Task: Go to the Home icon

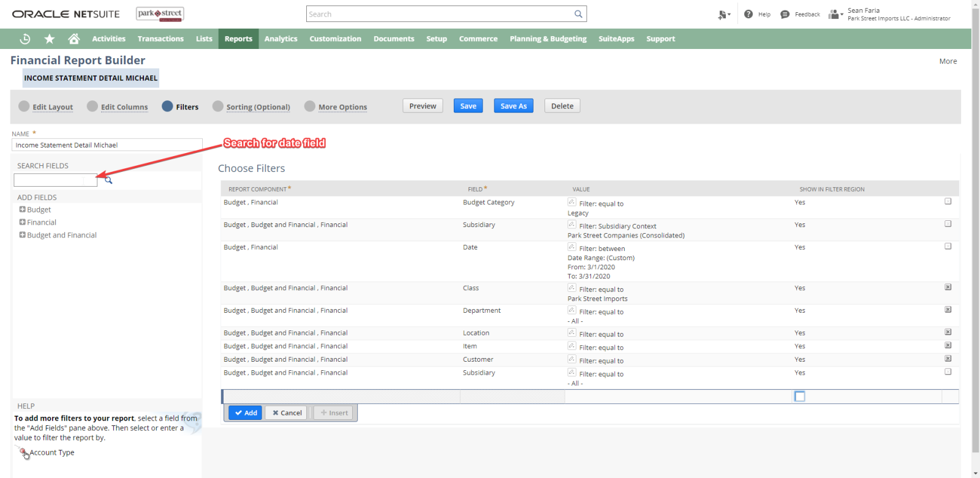Action: (74, 39)
